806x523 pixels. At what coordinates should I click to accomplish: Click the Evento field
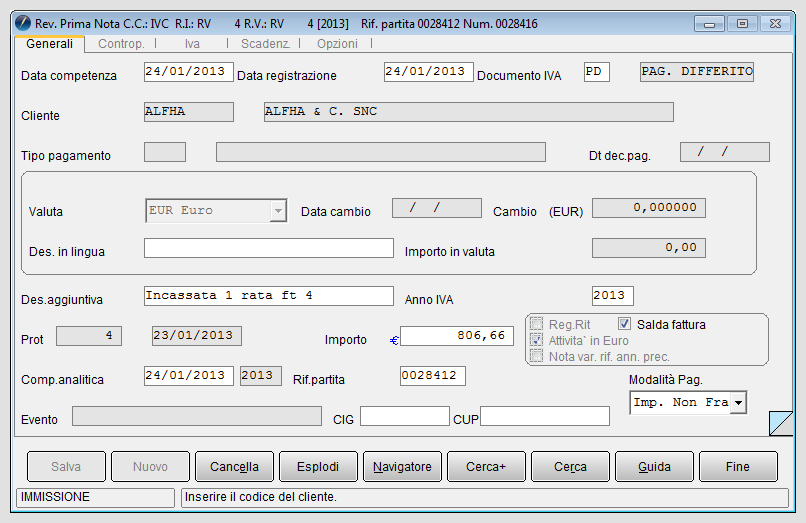tap(197, 416)
